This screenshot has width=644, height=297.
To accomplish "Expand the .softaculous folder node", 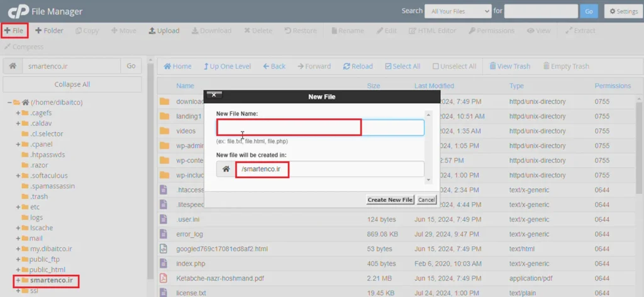I will [18, 176].
